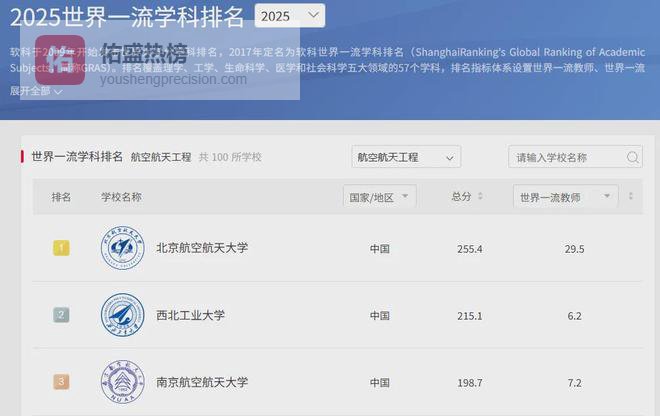The height and width of the screenshot is (416, 660).
Task: Click into the 请输入学校名称 search field
Action: pyautogui.click(x=565, y=158)
